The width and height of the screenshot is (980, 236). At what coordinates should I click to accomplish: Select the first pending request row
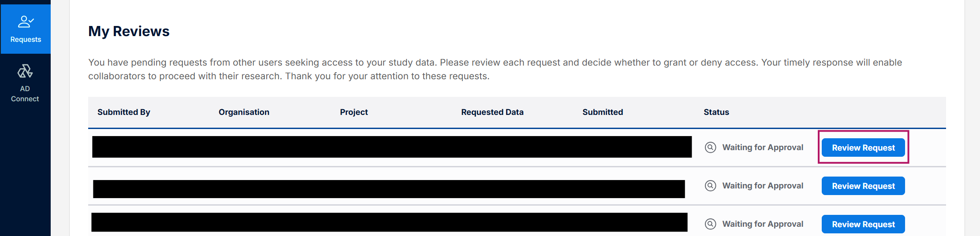point(391,147)
